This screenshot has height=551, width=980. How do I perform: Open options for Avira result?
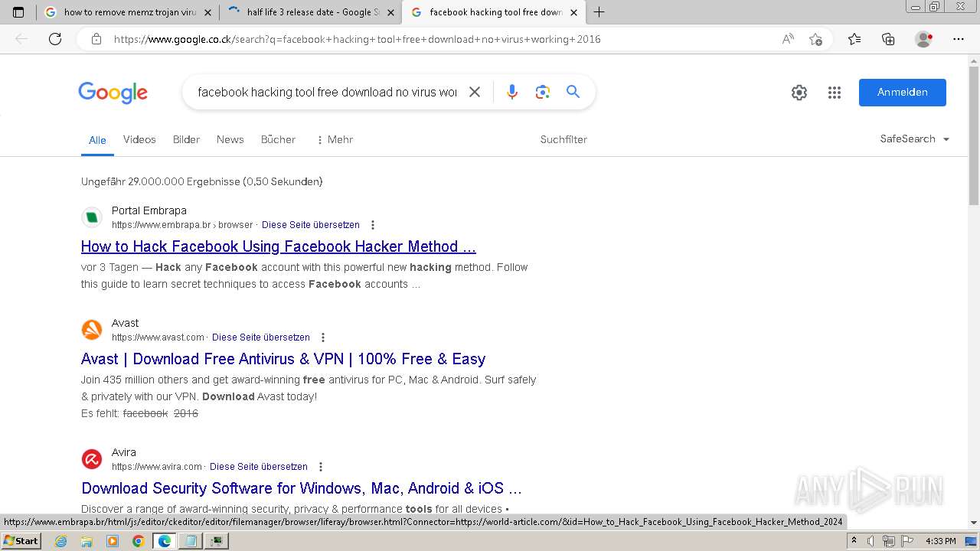coord(321,467)
